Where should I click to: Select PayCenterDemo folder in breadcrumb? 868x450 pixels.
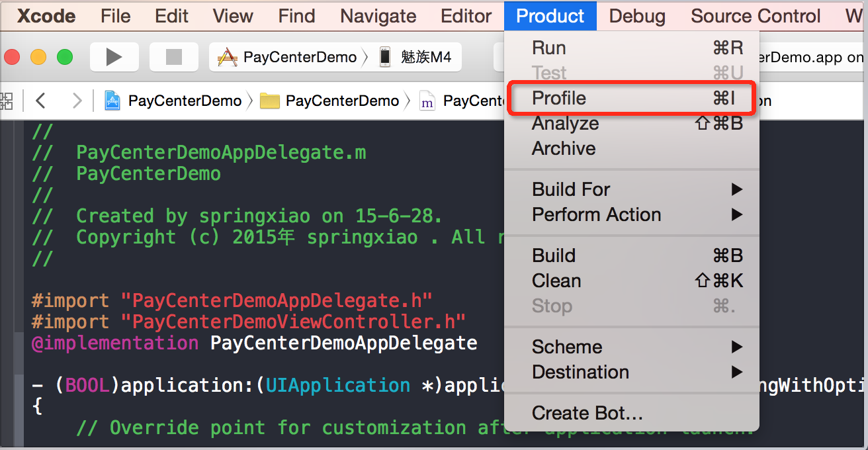click(342, 101)
